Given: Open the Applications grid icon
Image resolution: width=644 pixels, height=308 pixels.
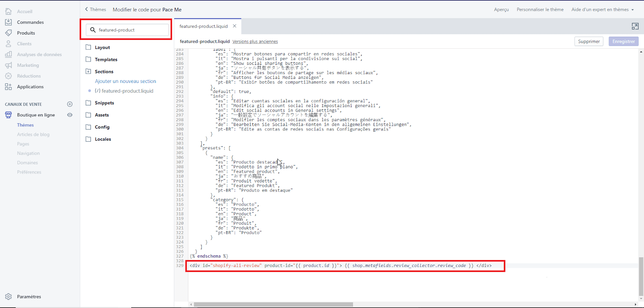Looking at the screenshot, I should [8, 87].
